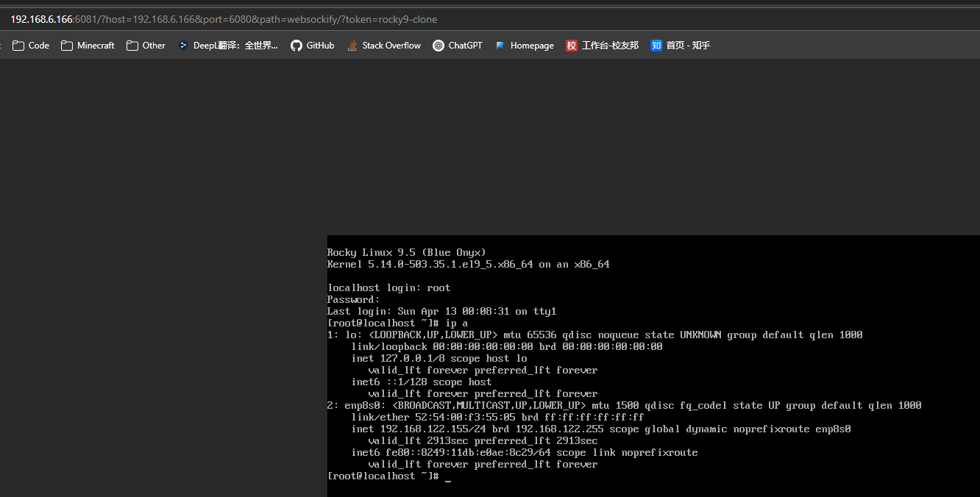Click the terminal cursor at the last prompt

click(x=448, y=476)
